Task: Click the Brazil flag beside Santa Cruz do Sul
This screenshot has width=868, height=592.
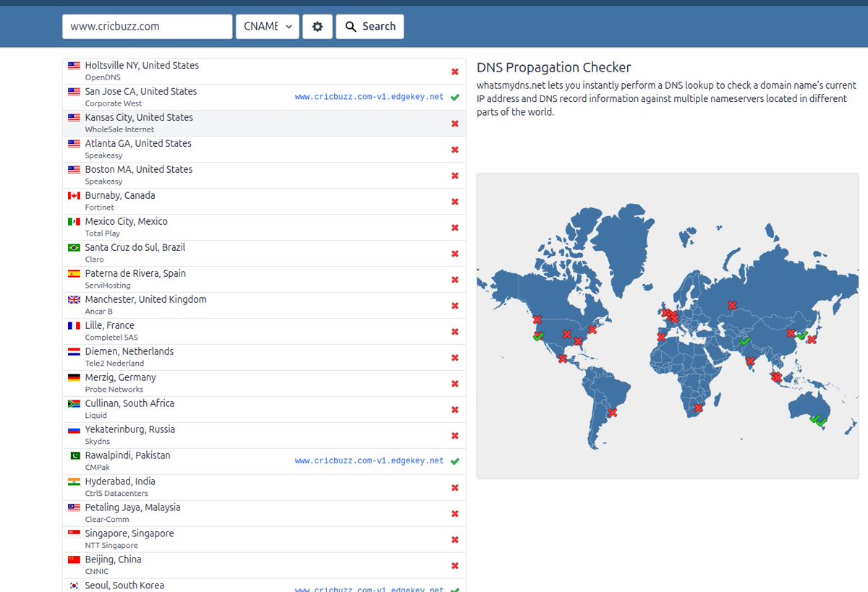Action: pyautogui.click(x=74, y=248)
